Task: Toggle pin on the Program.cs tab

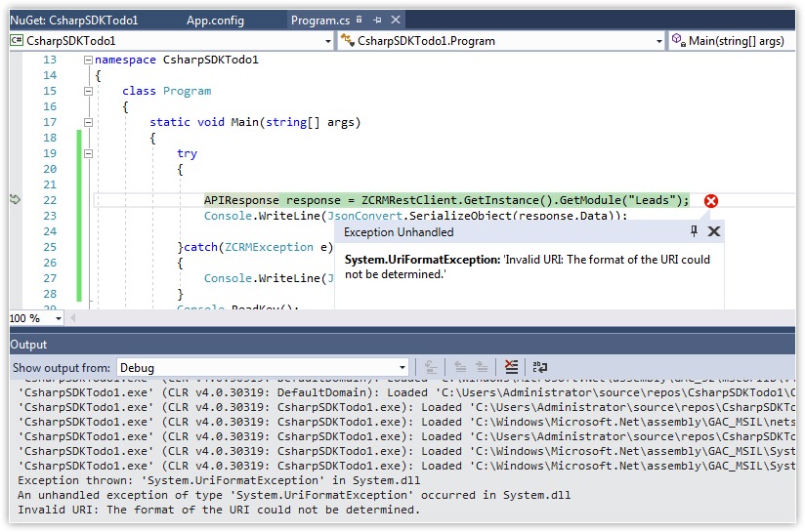Action: click(x=377, y=20)
